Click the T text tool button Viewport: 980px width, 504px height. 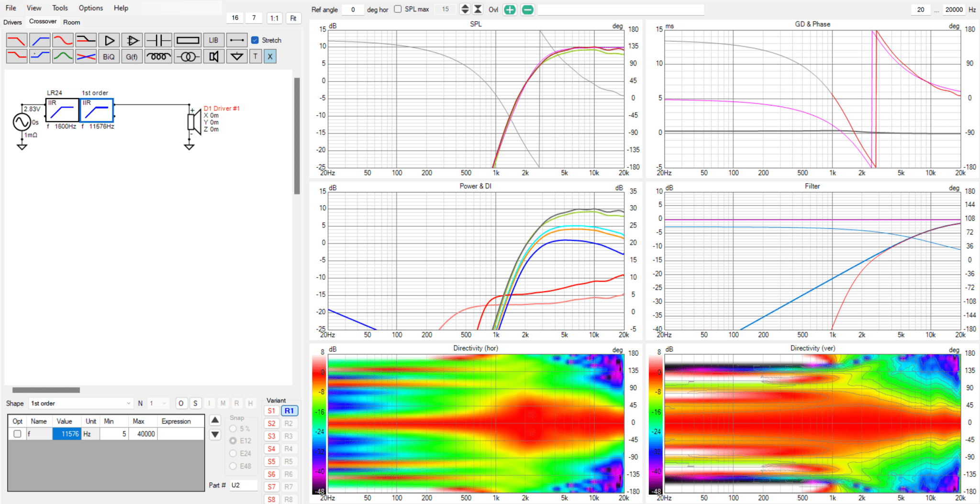pyautogui.click(x=256, y=56)
